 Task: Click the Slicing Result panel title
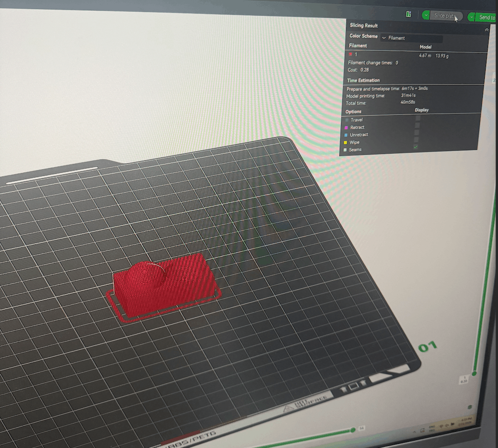364,26
